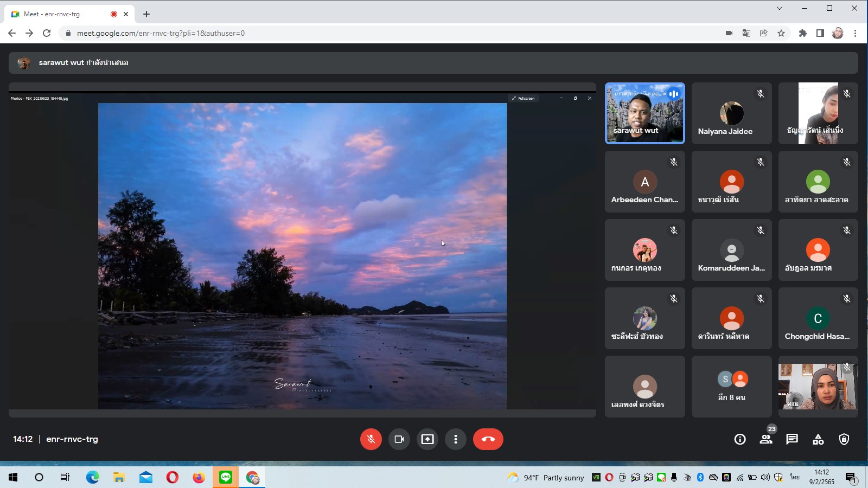This screenshot has height=488, width=868.
Task: Click the Present now screen share icon
Action: [x=427, y=439]
